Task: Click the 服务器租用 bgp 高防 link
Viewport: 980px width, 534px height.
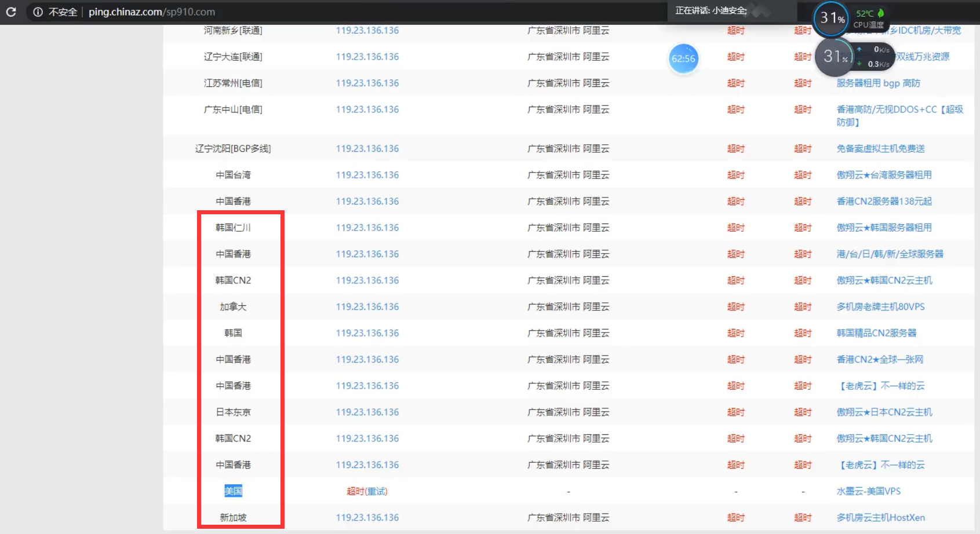Action: pyautogui.click(x=878, y=83)
